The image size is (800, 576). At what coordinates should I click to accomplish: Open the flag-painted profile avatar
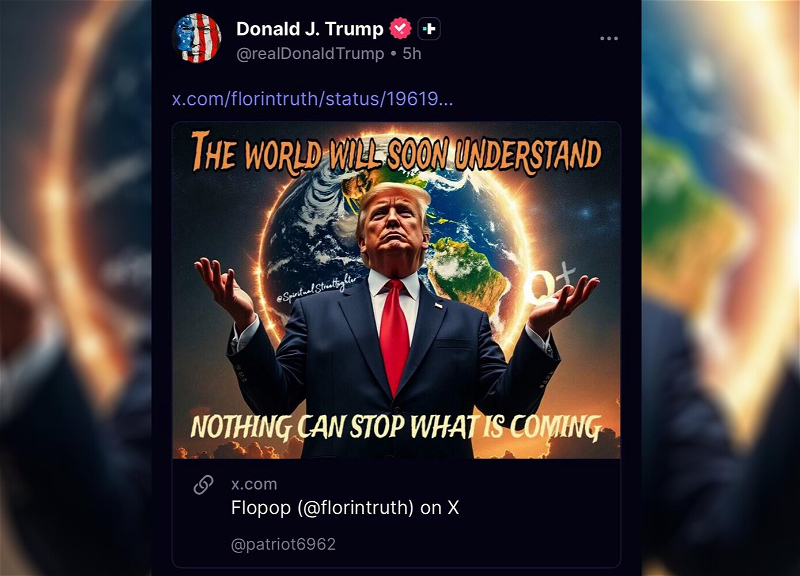tap(196, 38)
